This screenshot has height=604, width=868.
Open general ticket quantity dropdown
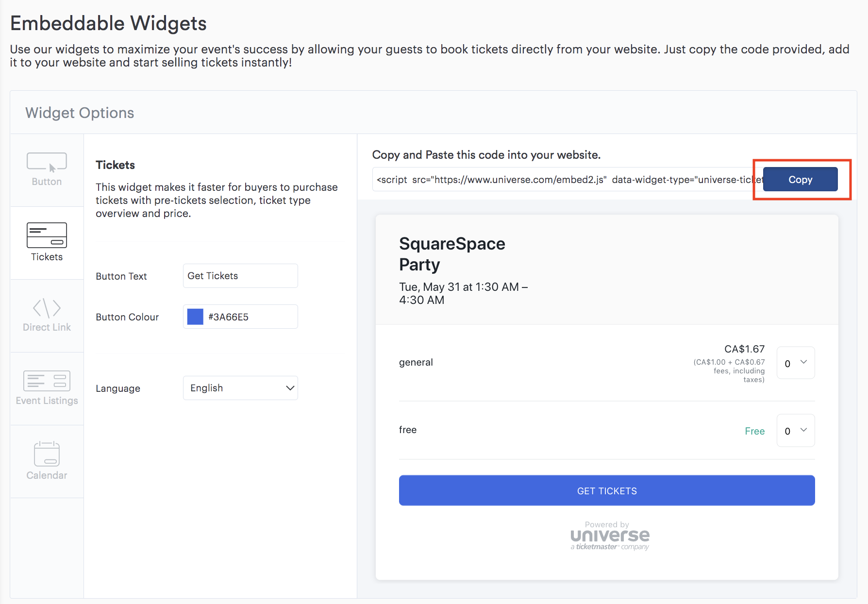pyautogui.click(x=796, y=363)
